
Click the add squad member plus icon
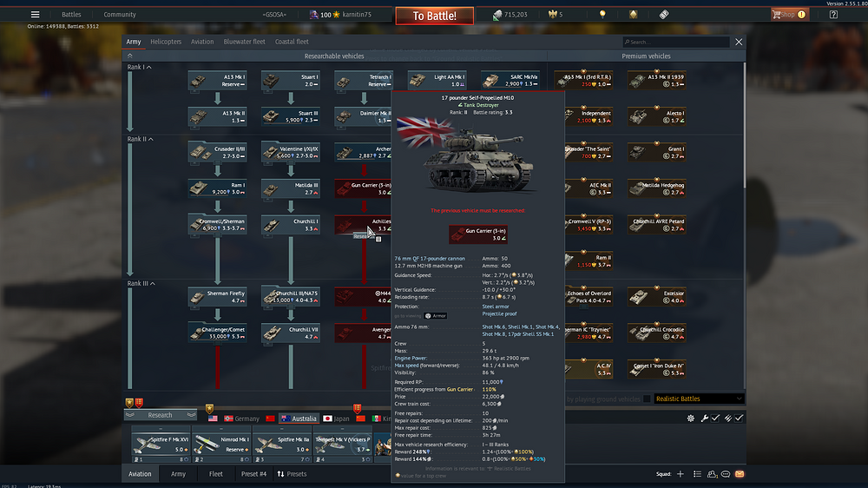[x=681, y=475]
